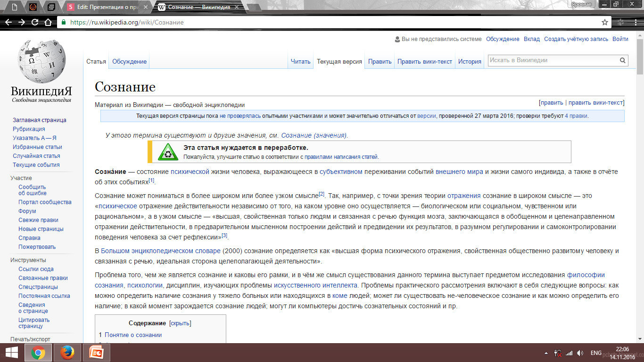
Task: Open 'Понятие о сознании' contents entry
Action: (133, 335)
